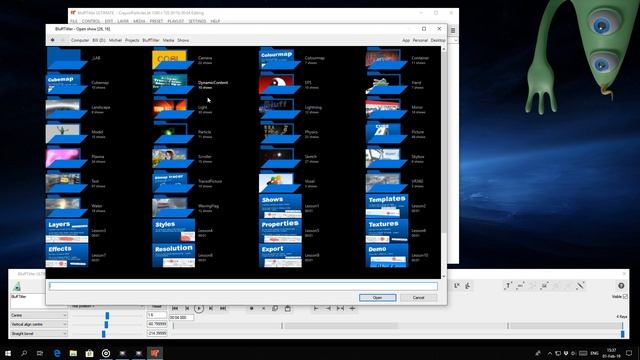Open the LAYER menu in BluffTitler
Viewport: 640px width, 360px height.
point(123,21)
